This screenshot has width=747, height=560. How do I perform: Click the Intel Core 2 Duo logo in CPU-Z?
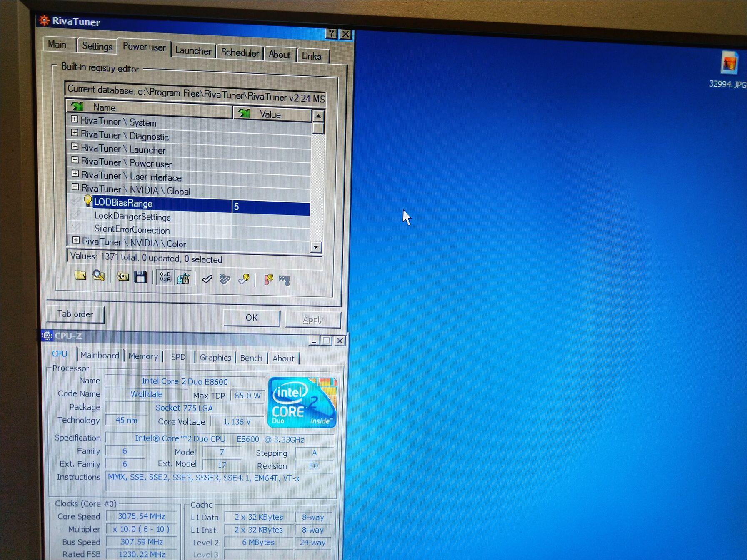tap(302, 402)
